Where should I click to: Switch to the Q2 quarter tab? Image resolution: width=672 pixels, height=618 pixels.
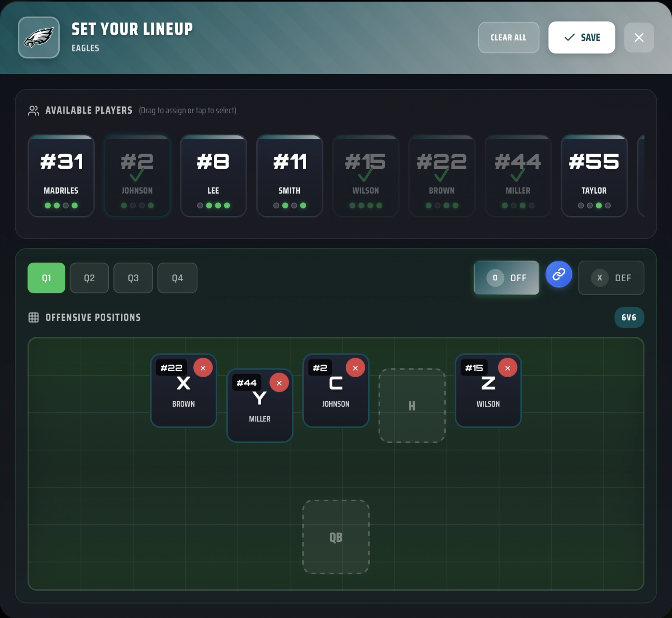pos(89,278)
